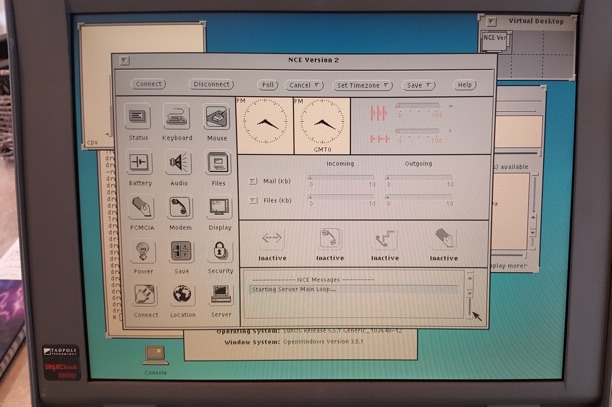Open the Battery icon
The width and height of the screenshot is (612, 407).
tap(139, 162)
